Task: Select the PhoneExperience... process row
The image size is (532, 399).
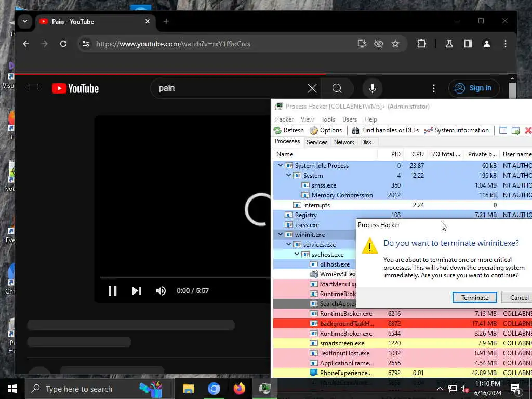Action: pos(403,373)
